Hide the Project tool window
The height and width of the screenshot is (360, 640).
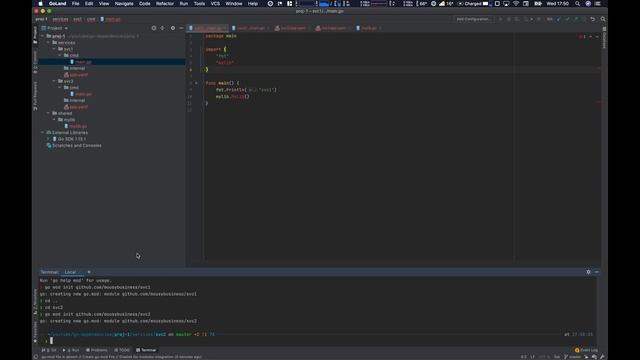(x=181, y=28)
